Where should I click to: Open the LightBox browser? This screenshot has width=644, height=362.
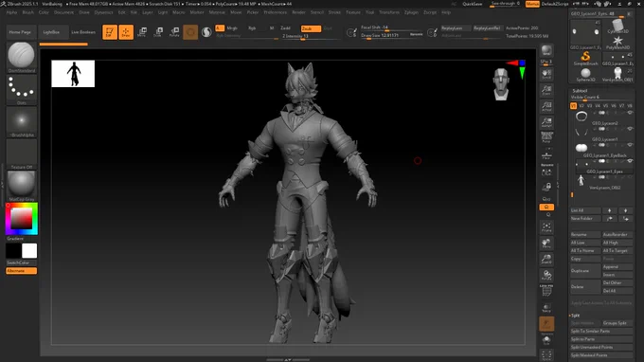coord(52,32)
